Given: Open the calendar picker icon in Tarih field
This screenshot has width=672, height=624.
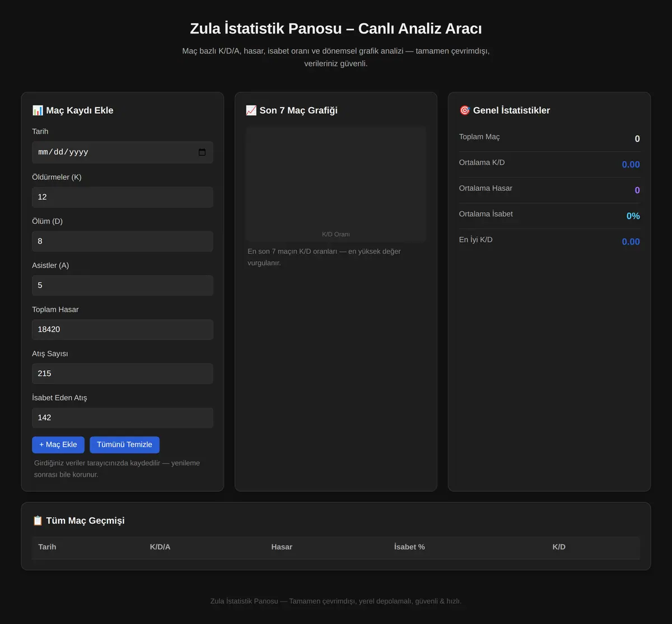Looking at the screenshot, I should point(202,152).
